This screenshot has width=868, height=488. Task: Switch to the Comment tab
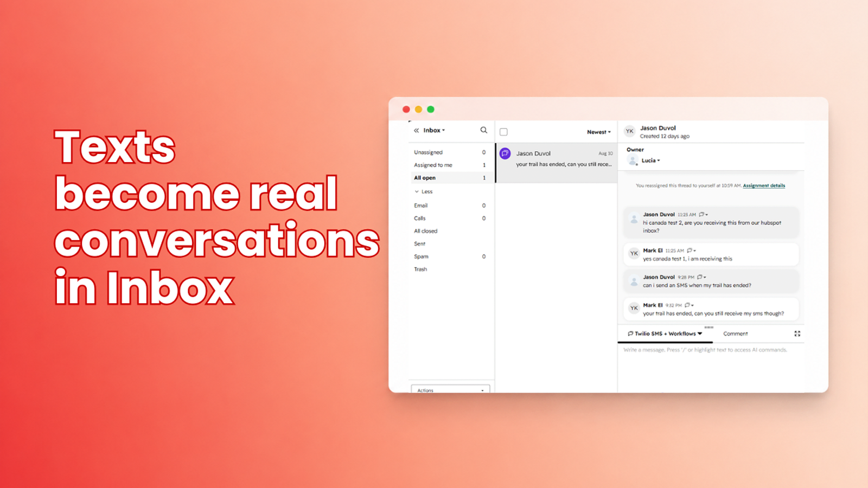(x=735, y=333)
